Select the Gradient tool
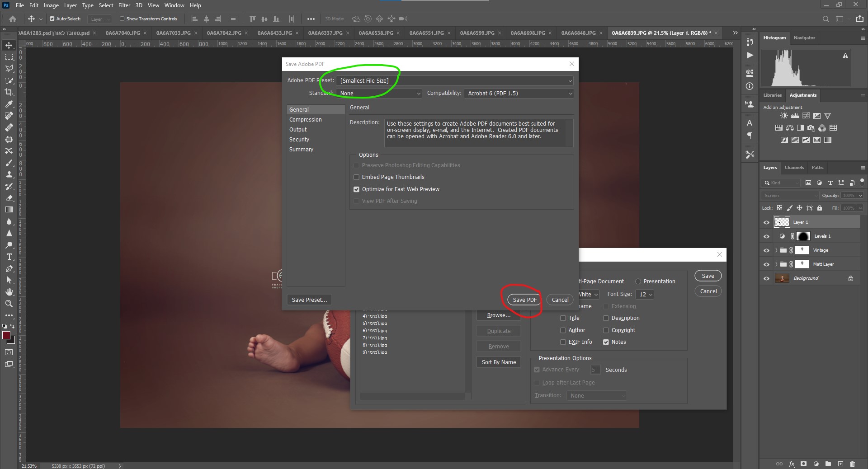 click(9, 210)
